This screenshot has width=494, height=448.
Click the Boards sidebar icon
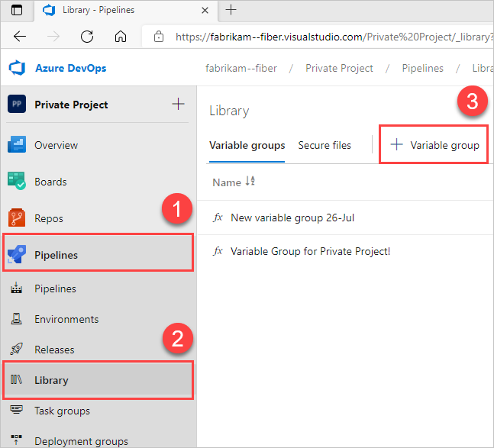17,181
